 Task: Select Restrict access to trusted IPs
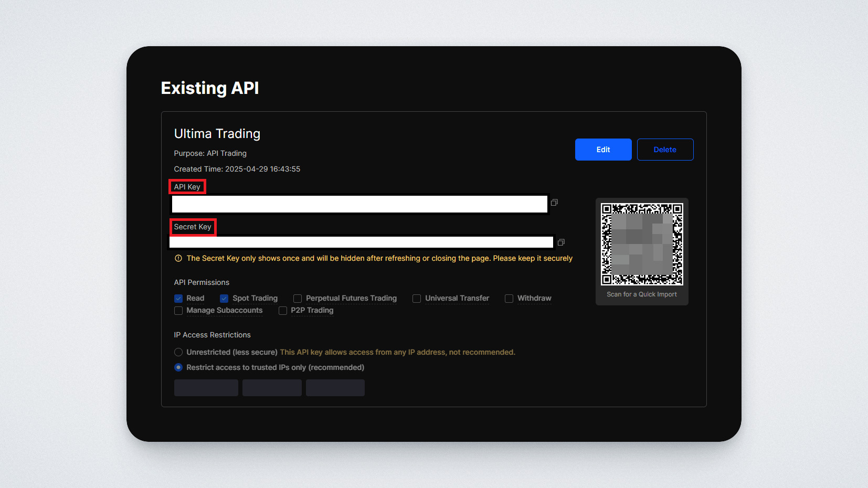pyautogui.click(x=178, y=367)
